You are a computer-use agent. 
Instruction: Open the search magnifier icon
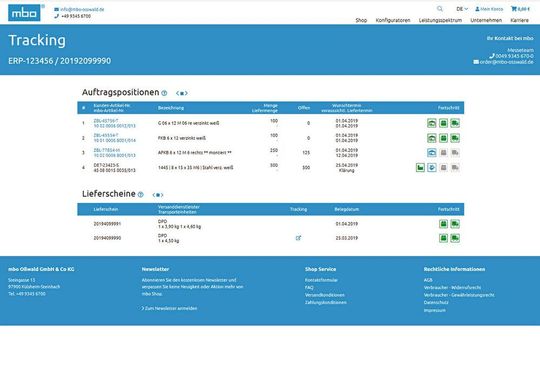click(440, 9)
